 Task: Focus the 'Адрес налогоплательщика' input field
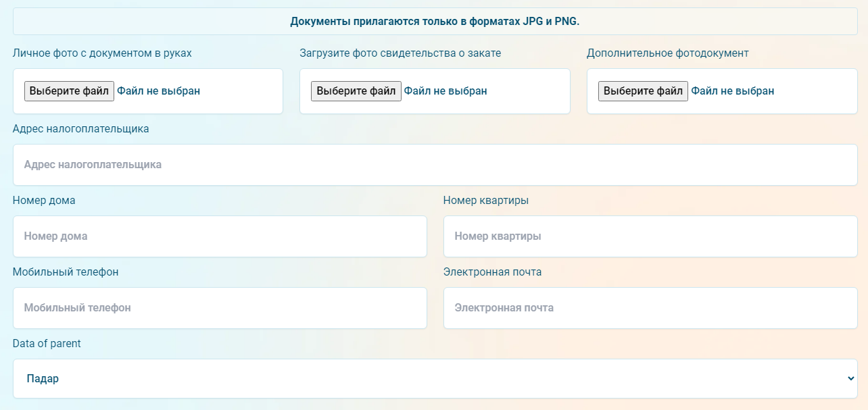(x=435, y=165)
